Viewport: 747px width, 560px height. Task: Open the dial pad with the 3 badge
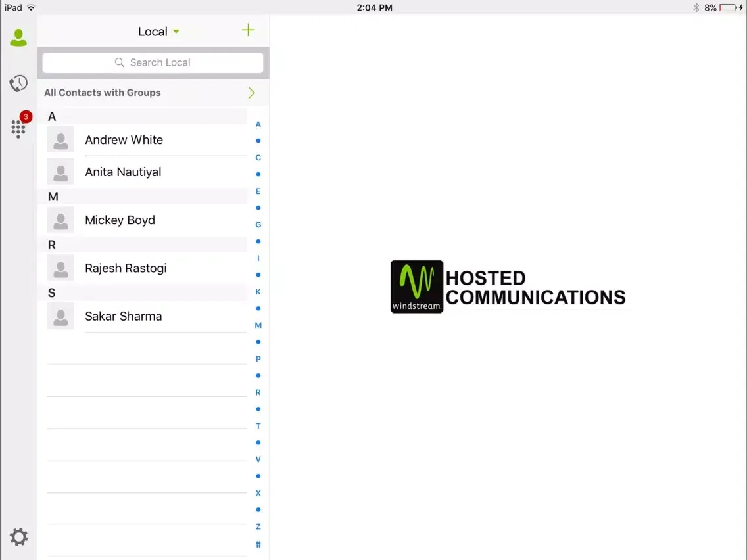(x=18, y=129)
